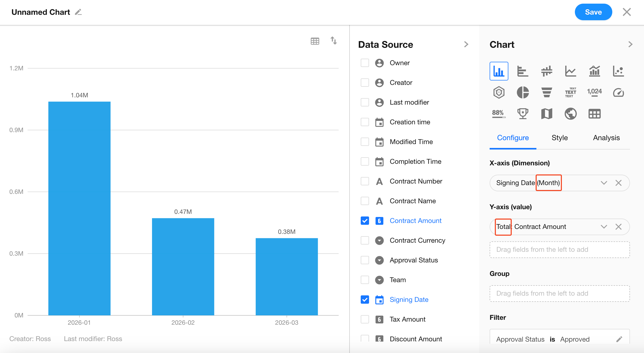
Task: Open Total Contract Amount dropdown arrow
Action: click(x=604, y=227)
